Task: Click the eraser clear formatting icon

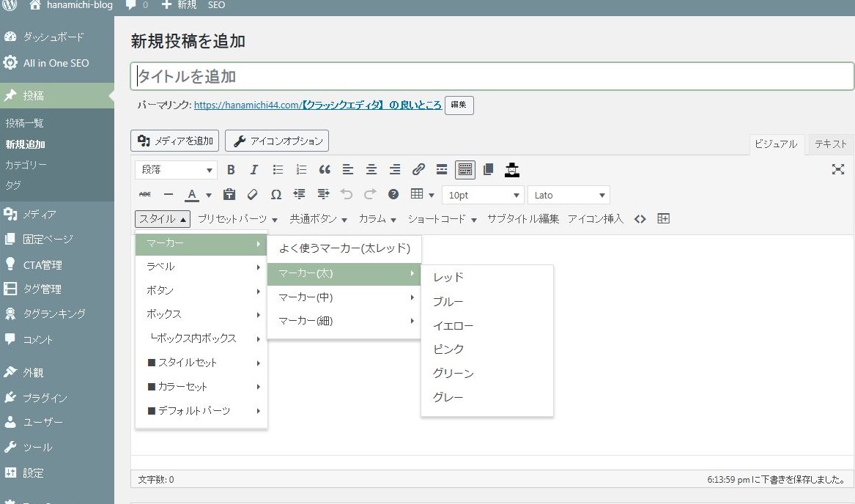Action: 253,195
